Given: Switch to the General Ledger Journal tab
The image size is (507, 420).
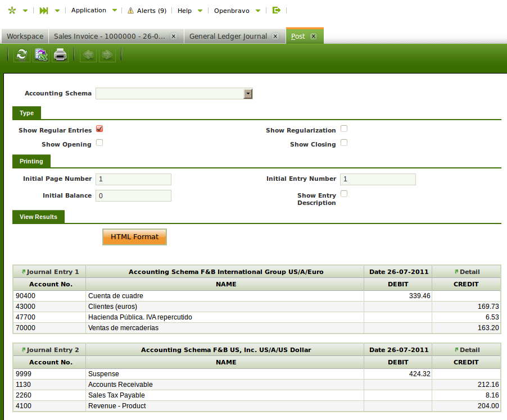Looking at the screenshot, I should (x=228, y=36).
